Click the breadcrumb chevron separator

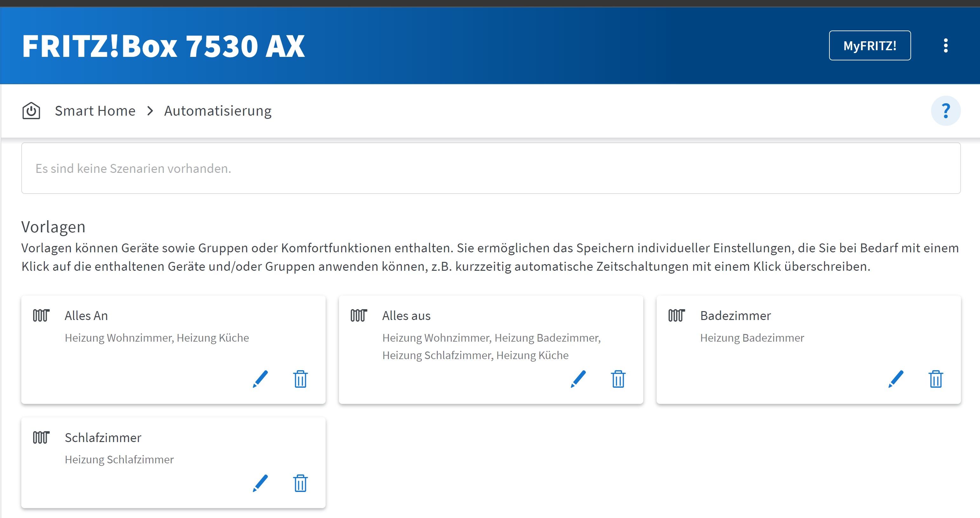pos(150,111)
